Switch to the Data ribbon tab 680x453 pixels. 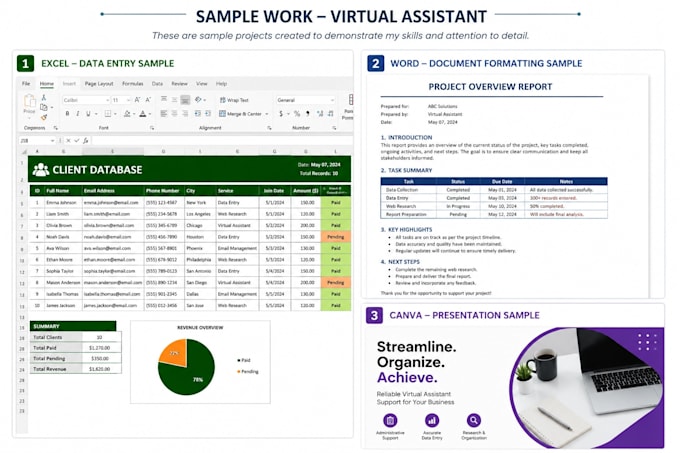tap(157, 84)
